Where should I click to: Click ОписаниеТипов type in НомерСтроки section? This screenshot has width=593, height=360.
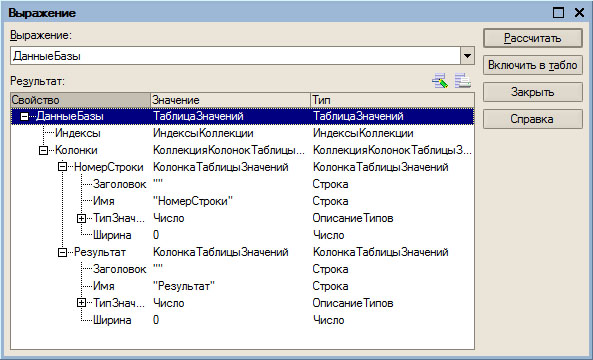353,218
